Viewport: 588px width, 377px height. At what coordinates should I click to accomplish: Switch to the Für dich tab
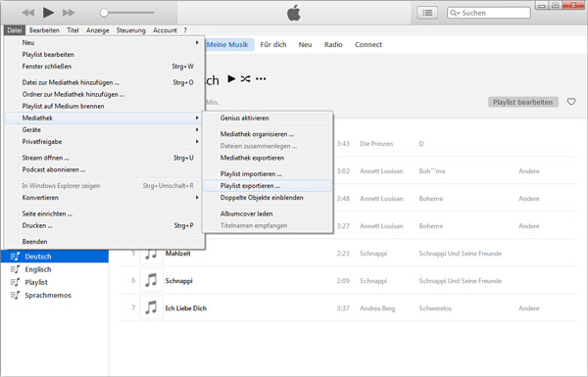click(x=273, y=45)
